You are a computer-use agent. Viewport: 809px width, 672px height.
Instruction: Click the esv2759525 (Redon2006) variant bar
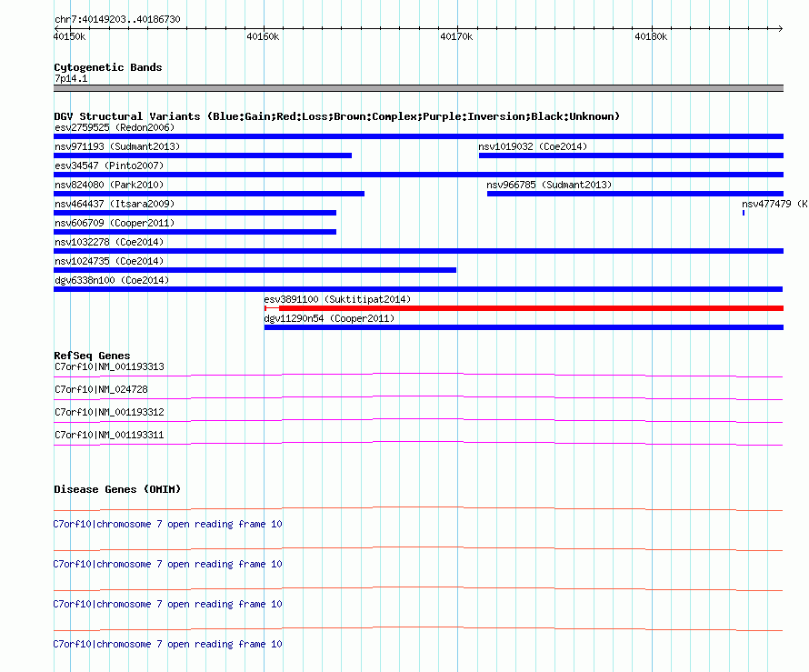pos(418,136)
